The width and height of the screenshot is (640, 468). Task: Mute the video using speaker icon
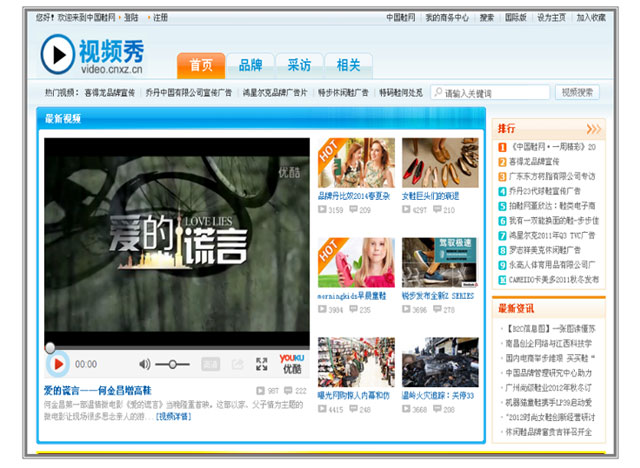point(145,364)
